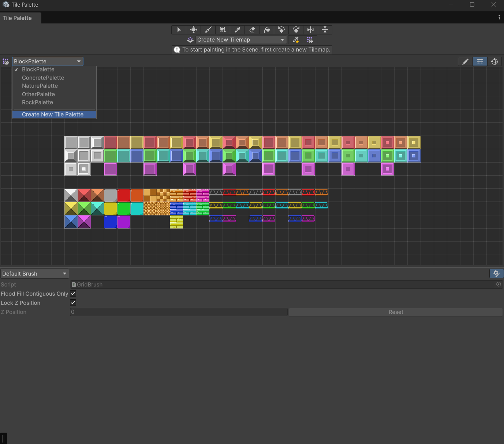The image size is (504, 444).
Task: Flip the tile horizontally
Action: (x=310, y=30)
